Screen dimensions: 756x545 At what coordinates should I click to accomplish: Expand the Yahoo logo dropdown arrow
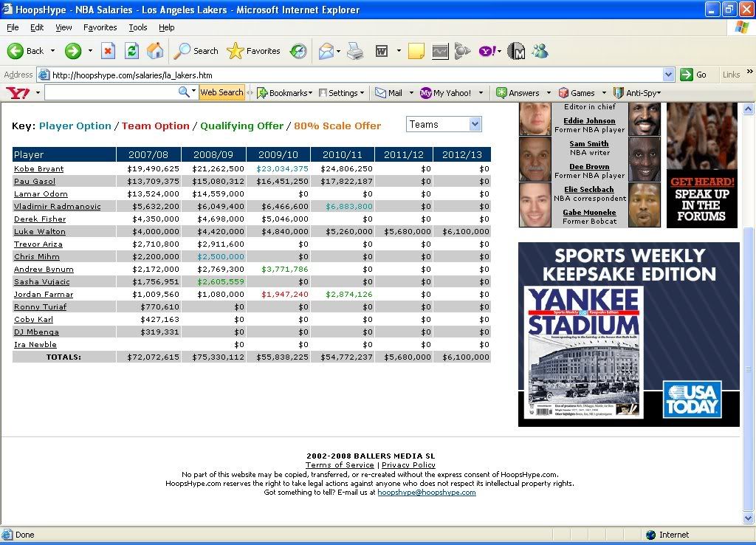coord(38,92)
